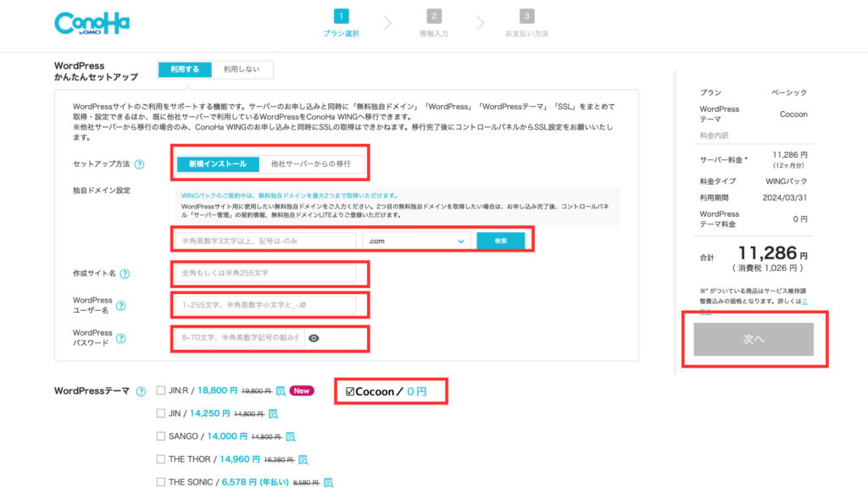Preview THE SONIC theme details icon
Image resolution: width=868 pixels, height=488 pixels.
tap(328, 482)
